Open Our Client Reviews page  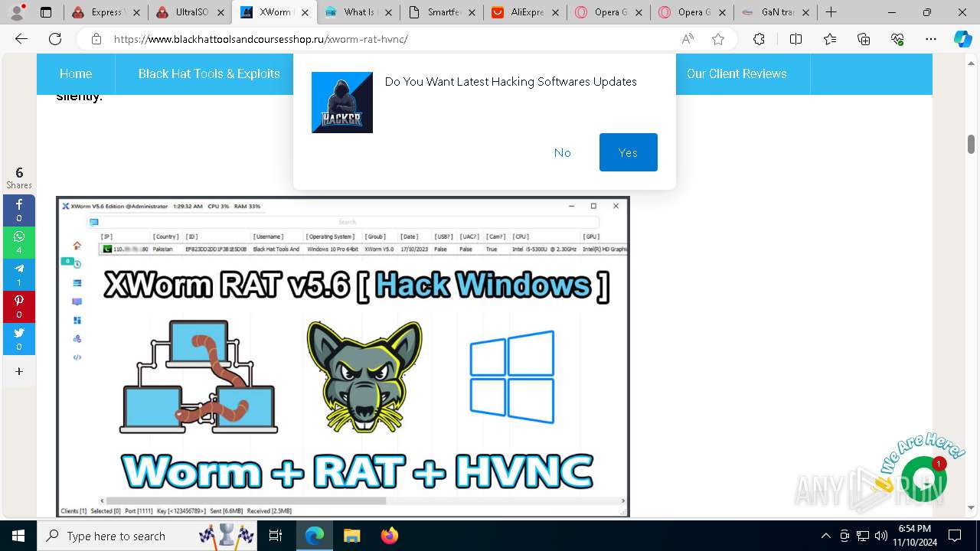737,73
